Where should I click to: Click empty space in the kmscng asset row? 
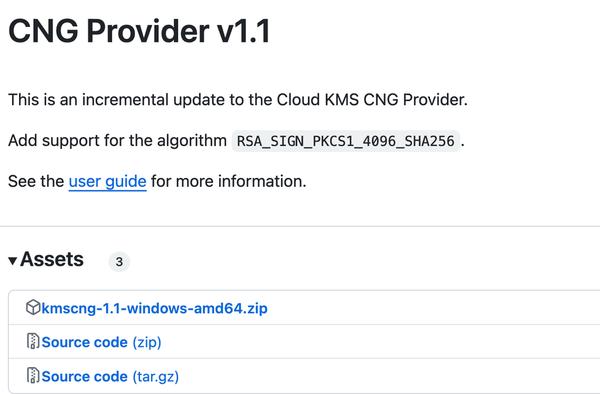tap(432, 308)
